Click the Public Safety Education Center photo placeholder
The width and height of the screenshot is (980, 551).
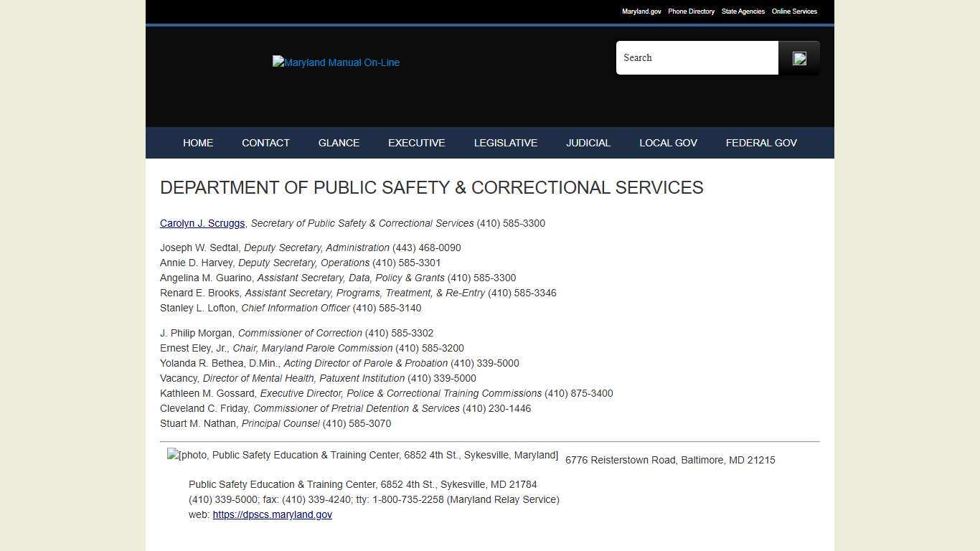coord(362,455)
